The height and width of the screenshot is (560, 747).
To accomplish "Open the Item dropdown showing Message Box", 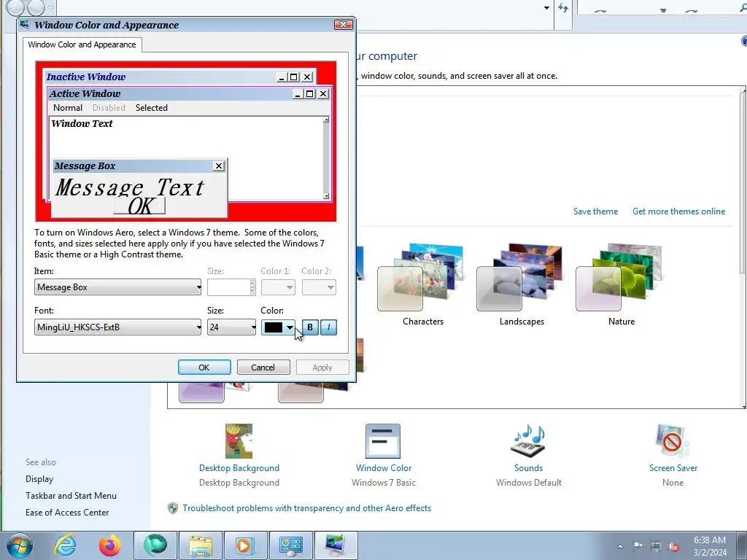I will tap(117, 287).
